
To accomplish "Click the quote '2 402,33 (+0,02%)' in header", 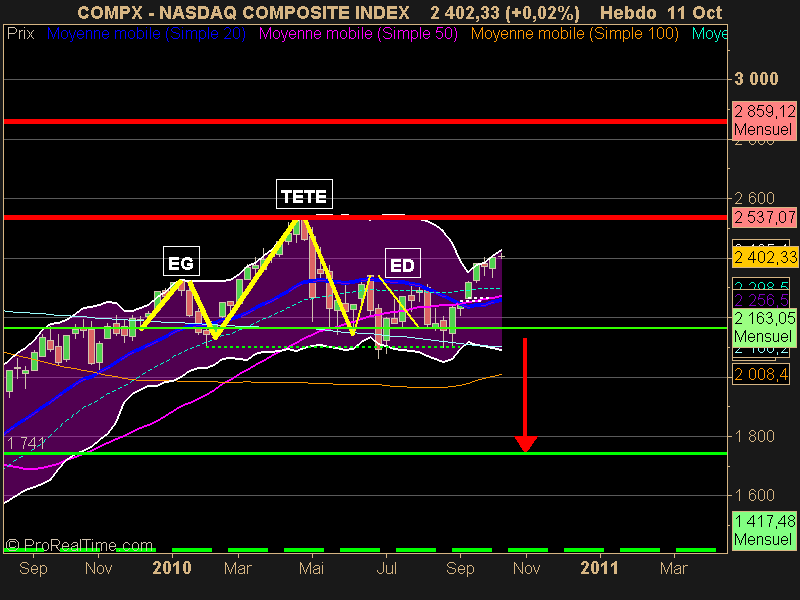I will coord(505,13).
